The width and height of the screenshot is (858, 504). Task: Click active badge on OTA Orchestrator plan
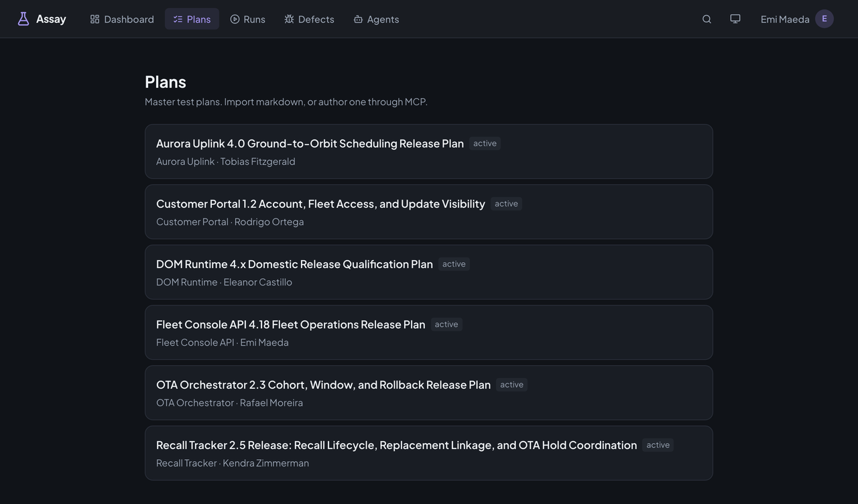(511, 385)
